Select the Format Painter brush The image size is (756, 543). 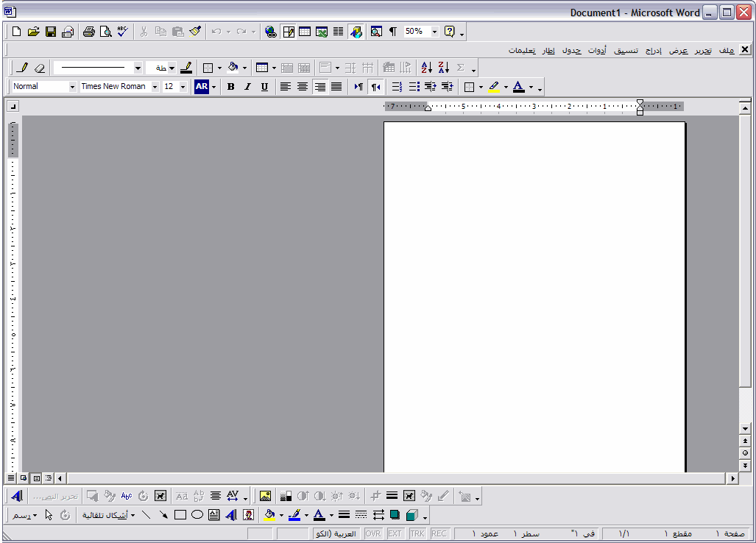pos(195,32)
